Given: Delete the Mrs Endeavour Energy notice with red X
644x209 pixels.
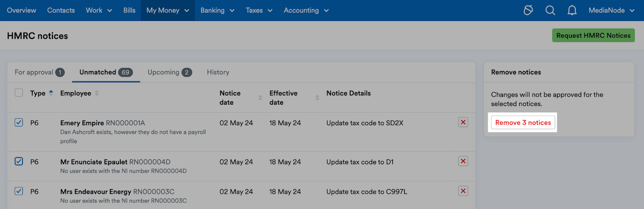Looking at the screenshot, I should pos(463,191).
